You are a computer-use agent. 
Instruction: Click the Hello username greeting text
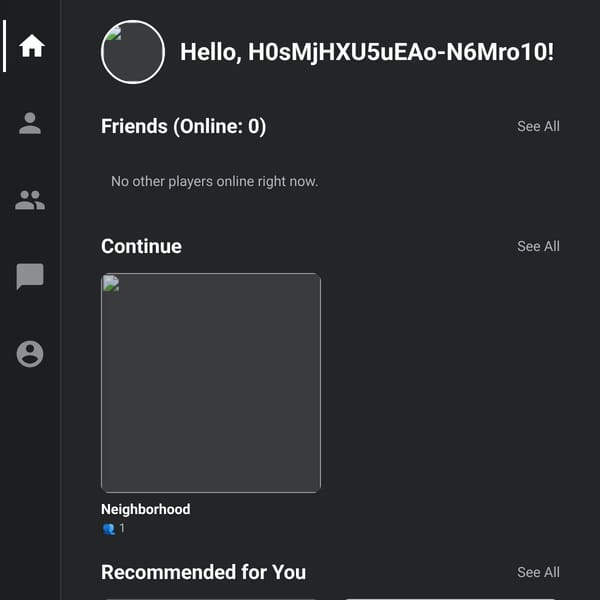(x=367, y=52)
